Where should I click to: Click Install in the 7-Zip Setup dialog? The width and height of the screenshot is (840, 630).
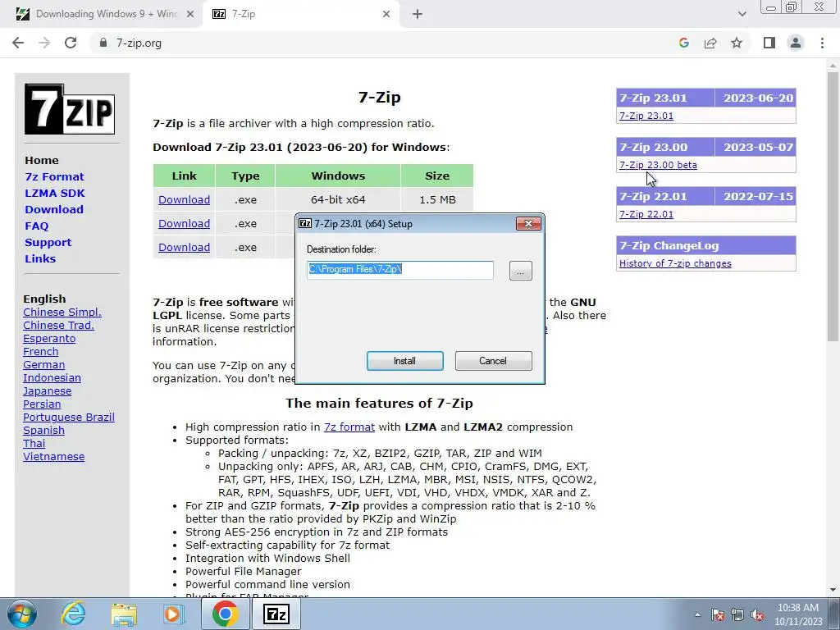[x=405, y=361]
